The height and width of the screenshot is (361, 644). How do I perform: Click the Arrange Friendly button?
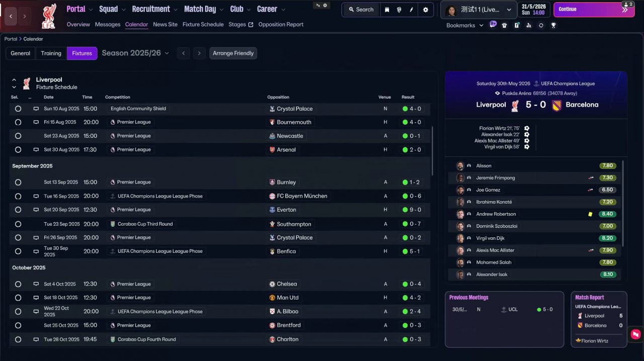coord(233,53)
